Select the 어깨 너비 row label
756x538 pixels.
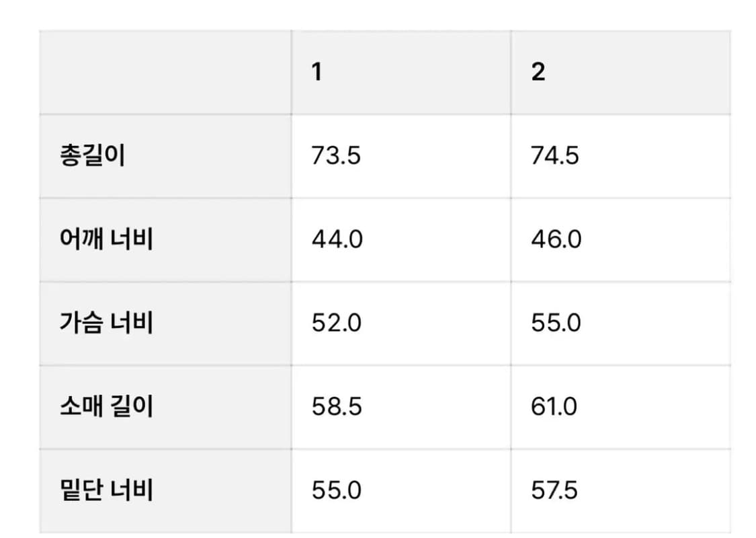pos(106,239)
